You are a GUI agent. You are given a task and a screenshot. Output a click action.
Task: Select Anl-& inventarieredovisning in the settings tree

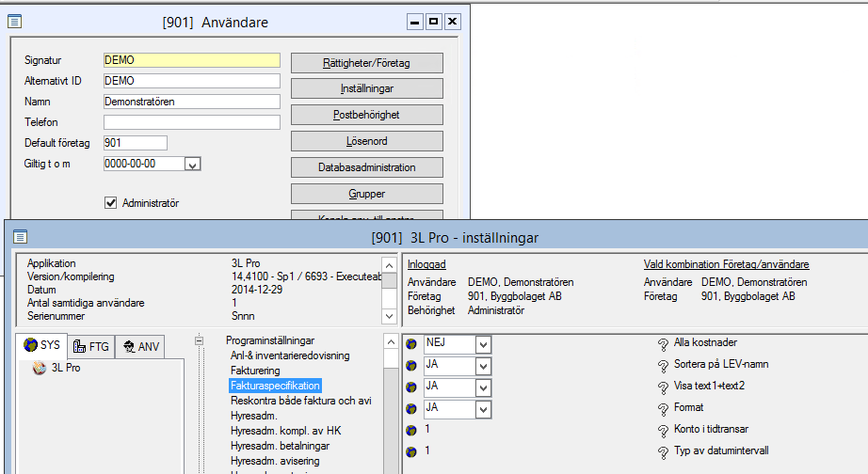(290, 355)
